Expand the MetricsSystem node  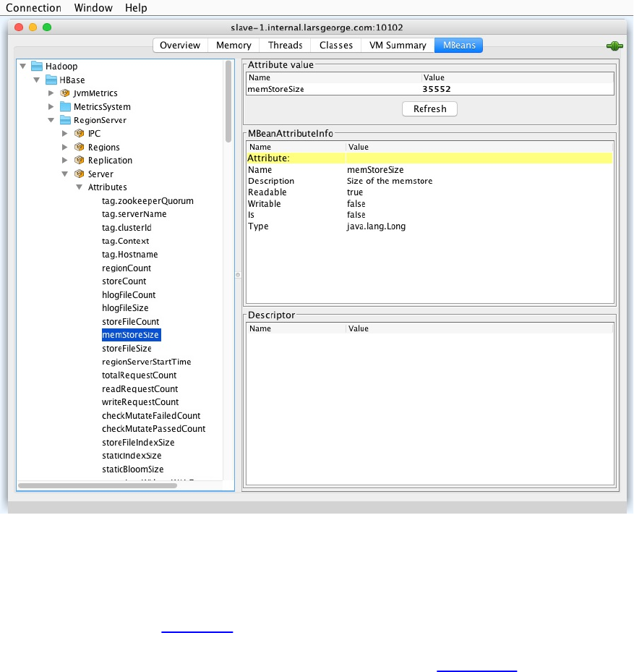coord(51,106)
